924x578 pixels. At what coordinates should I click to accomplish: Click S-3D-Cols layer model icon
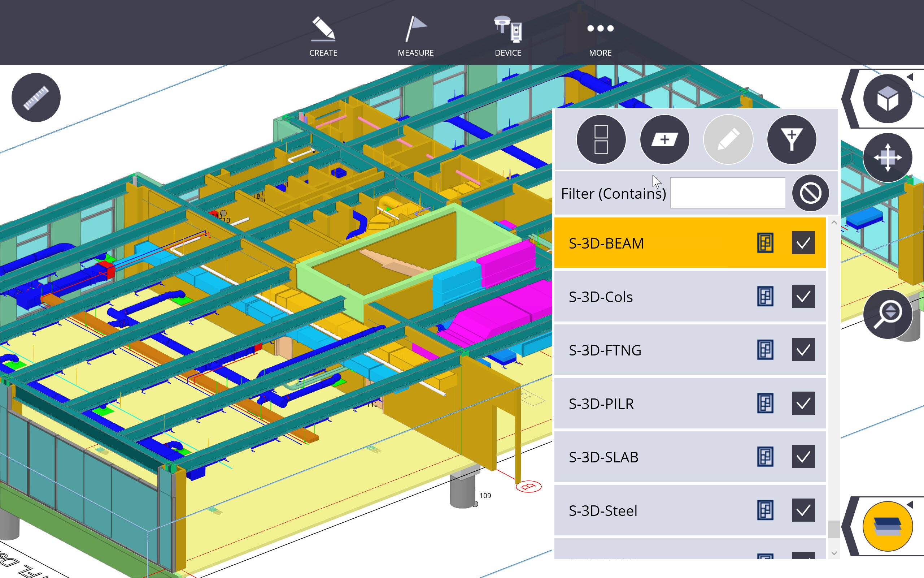click(765, 297)
